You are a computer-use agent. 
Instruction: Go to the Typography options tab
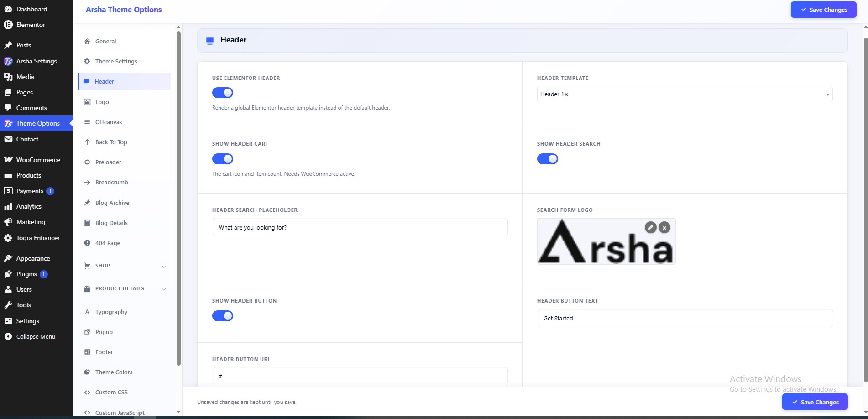tap(124, 312)
